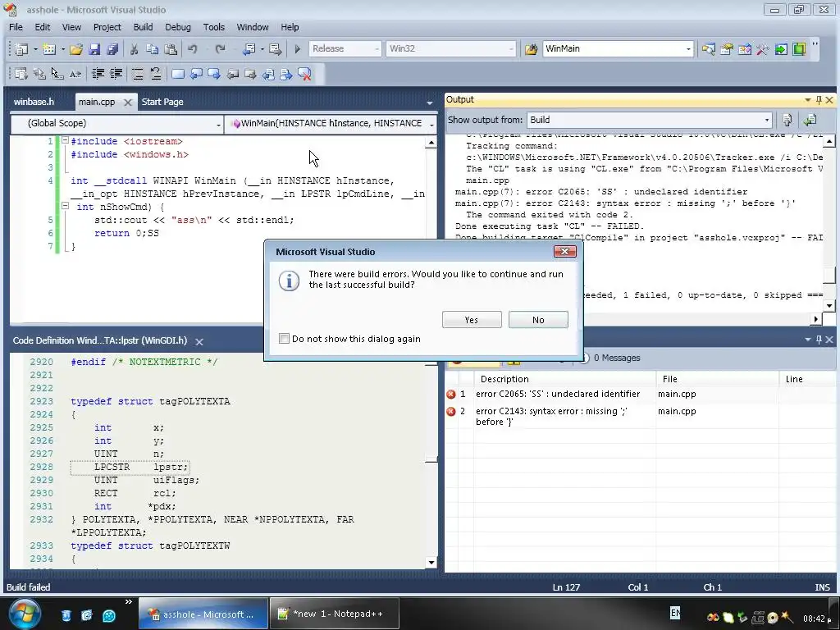Click the Paste clipboard icon
This screenshot has width=840, height=630.
(x=171, y=49)
